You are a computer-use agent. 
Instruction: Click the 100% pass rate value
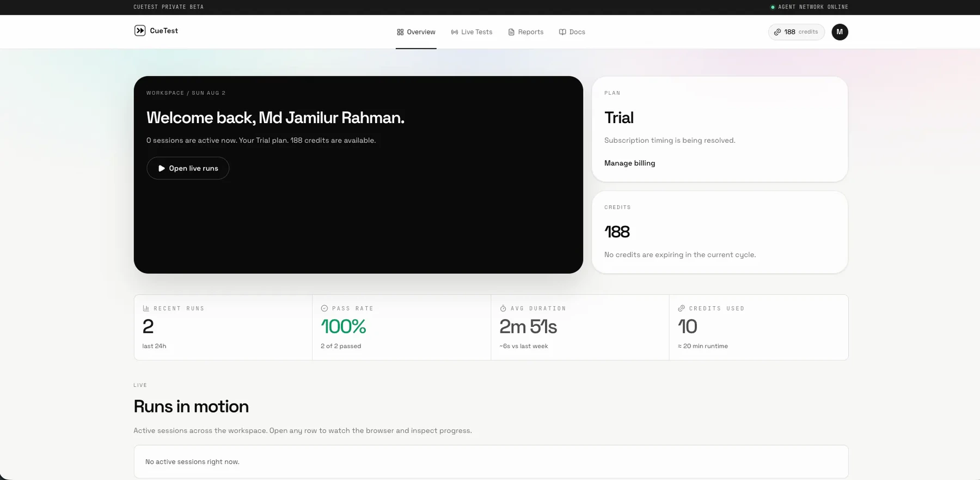(x=343, y=326)
